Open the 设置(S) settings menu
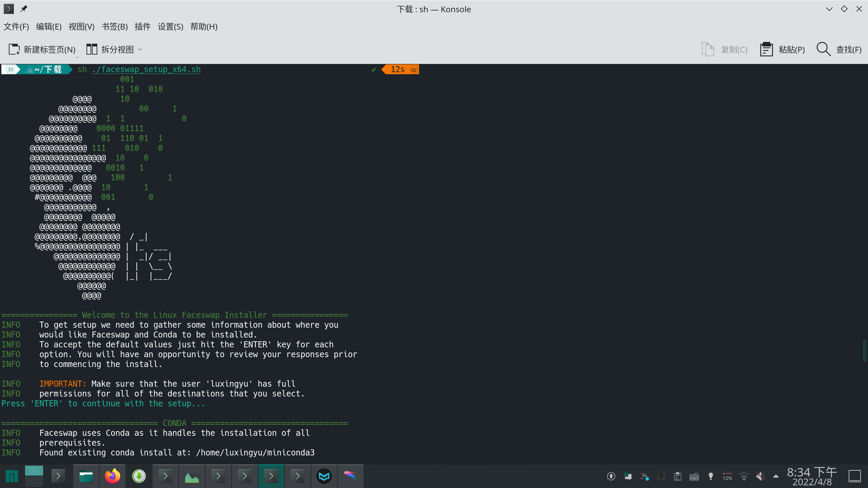This screenshot has height=488, width=868. click(x=170, y=26)
